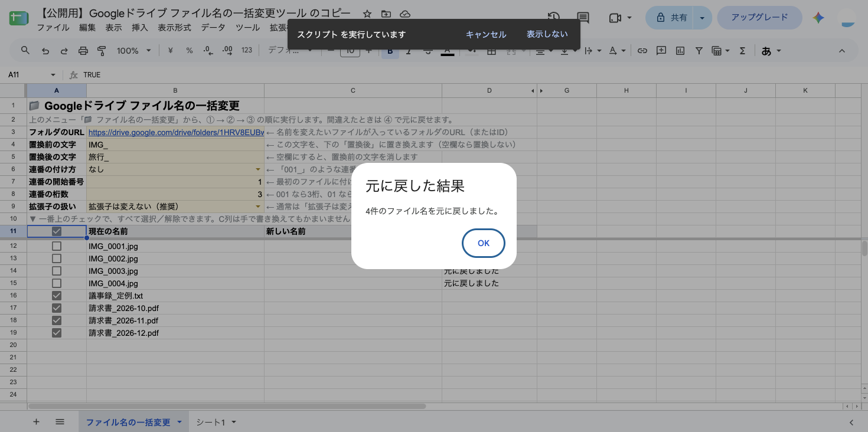Open the 挿入 menu
The height and width of the screenshot is (432, 868).
[140, 27]
